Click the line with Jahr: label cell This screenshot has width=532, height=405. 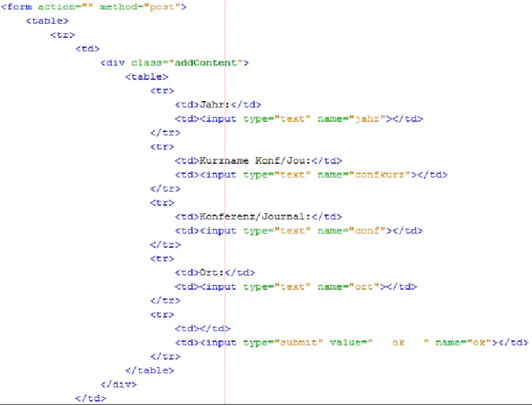[x=218, y=104]
